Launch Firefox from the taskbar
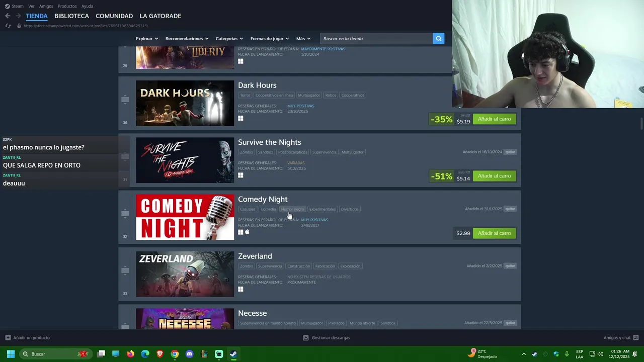The height and width of the screenshot is (362, 644). tap(130, 354)
